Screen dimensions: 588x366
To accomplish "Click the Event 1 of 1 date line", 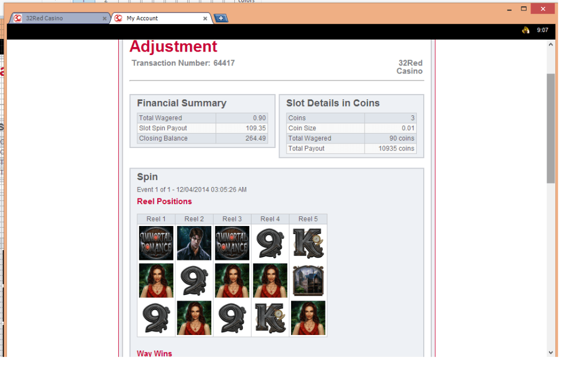I will (192, 189).
